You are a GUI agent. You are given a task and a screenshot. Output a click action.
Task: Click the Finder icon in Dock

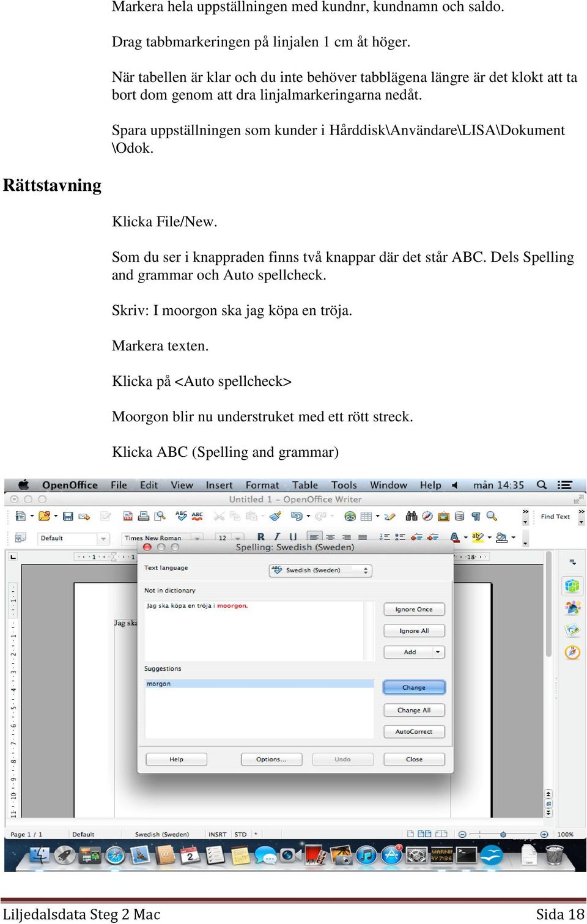(40, 854)
